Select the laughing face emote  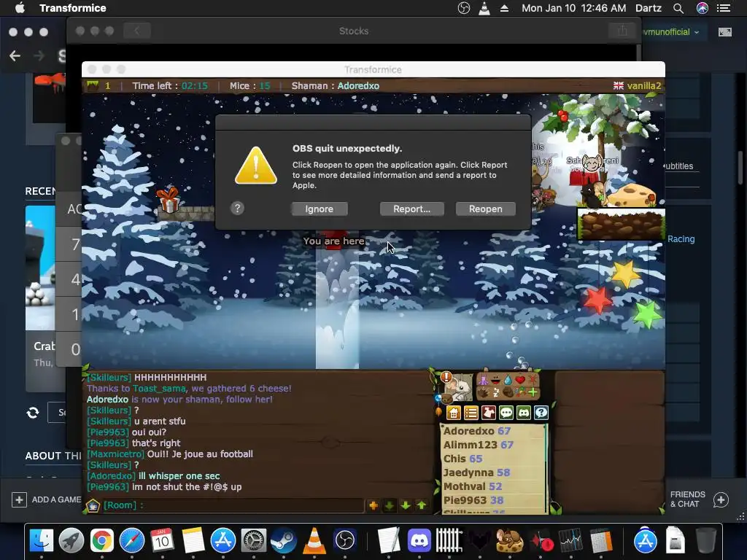(496, 380)
